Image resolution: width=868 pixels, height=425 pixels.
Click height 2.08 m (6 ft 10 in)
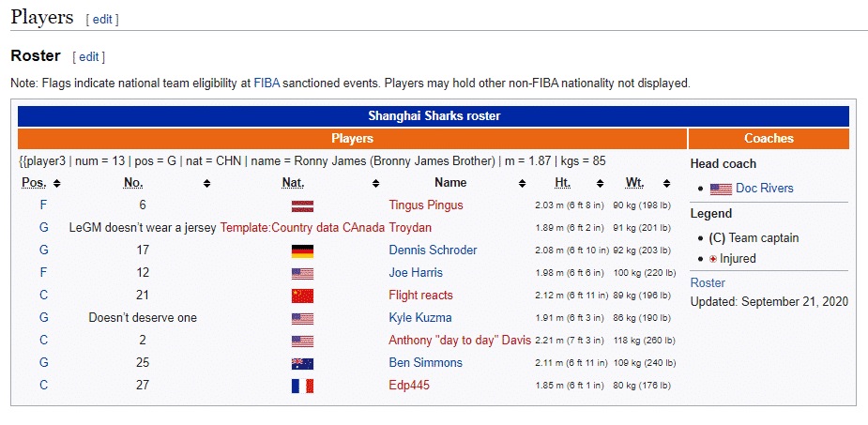point(572,250)
